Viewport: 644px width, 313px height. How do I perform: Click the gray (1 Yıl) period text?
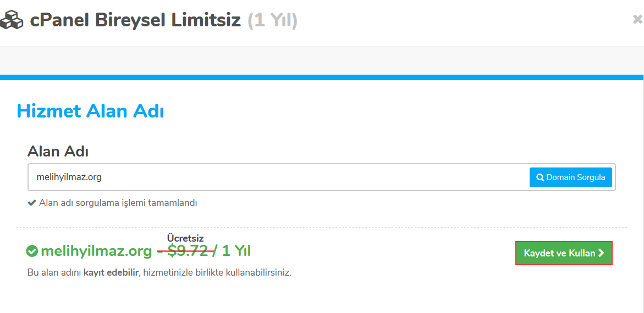[272, 20]
